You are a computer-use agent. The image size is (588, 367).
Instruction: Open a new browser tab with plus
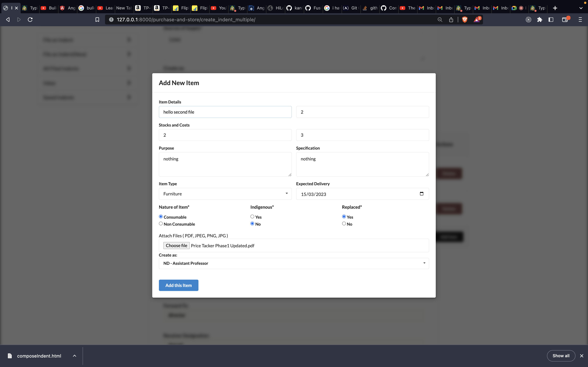coord(555,8)
